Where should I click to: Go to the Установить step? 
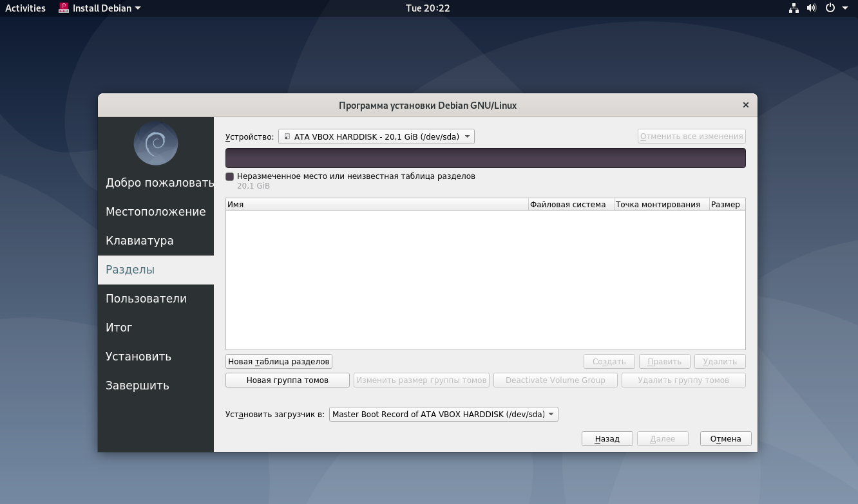pyautogui.click(x=156, y=357)
